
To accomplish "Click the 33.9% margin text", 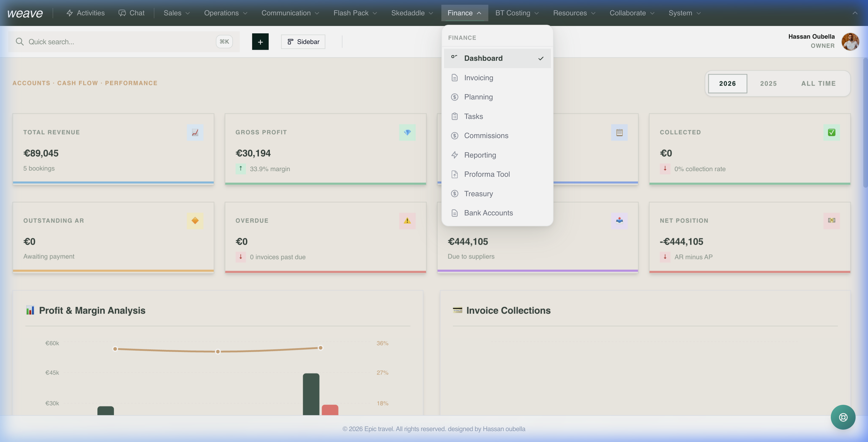I will (270, 169).
